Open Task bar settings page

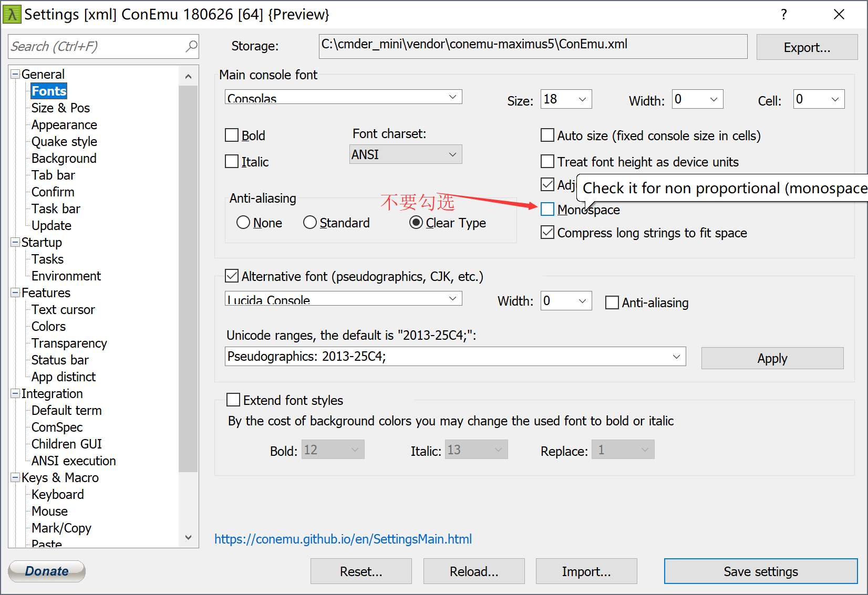click(x=56, y=208)
